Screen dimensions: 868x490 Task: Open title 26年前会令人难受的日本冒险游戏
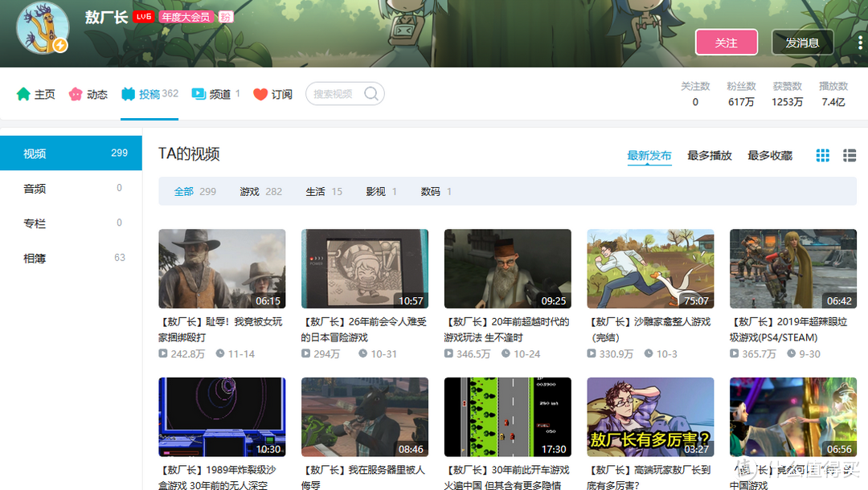364,329
